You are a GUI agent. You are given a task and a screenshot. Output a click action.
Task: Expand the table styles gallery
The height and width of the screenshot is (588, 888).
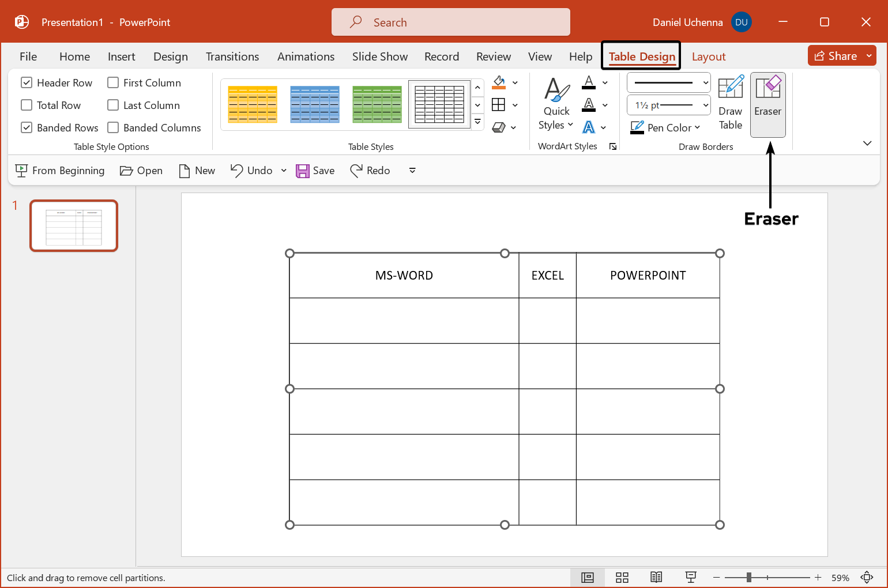(x=477, y=122)
